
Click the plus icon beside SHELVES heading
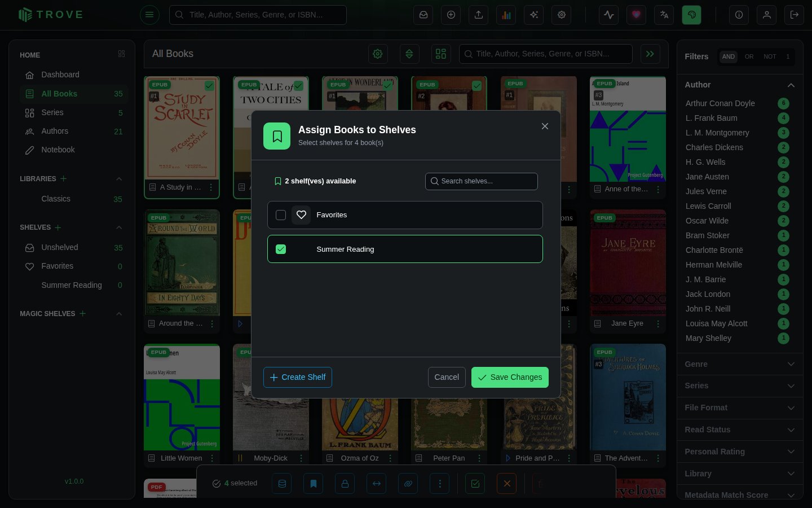point(58,227)
